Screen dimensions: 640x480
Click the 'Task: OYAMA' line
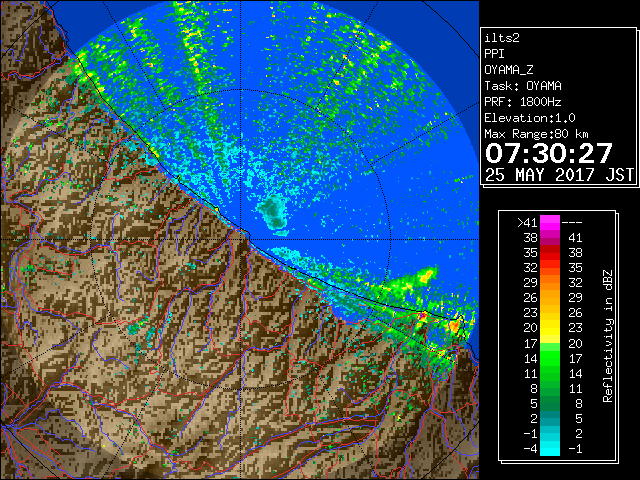pos(523,86)
